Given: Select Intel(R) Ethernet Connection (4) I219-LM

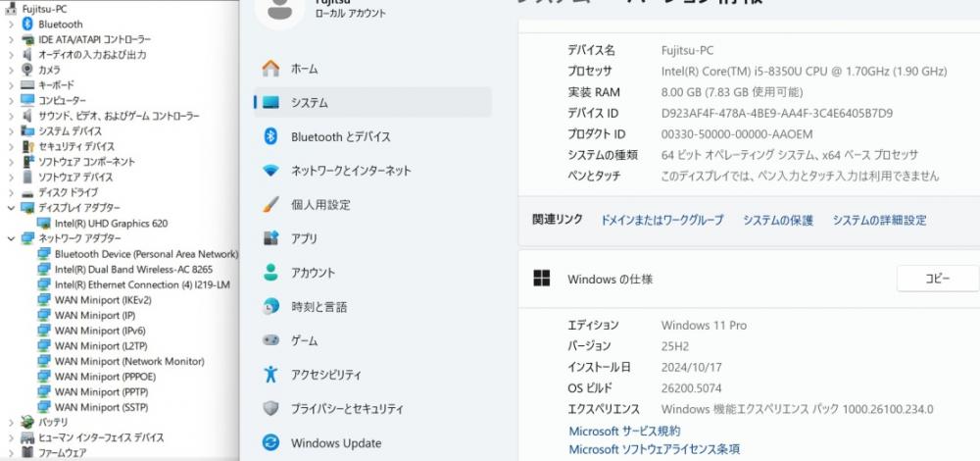Looking at the screenshot, I should pos(142,284).
